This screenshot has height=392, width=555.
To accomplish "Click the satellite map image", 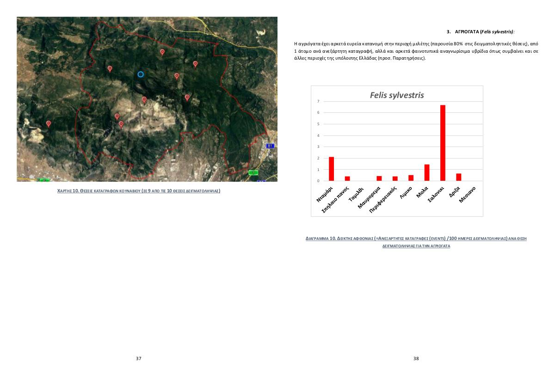I will (x=147, y=99).
